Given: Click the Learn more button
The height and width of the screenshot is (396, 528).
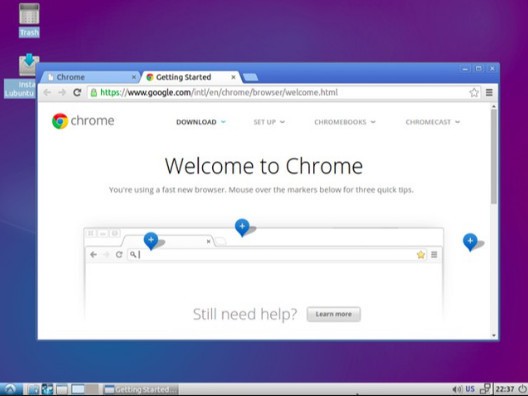Looking at the screenshot, I should coord(333,314).
